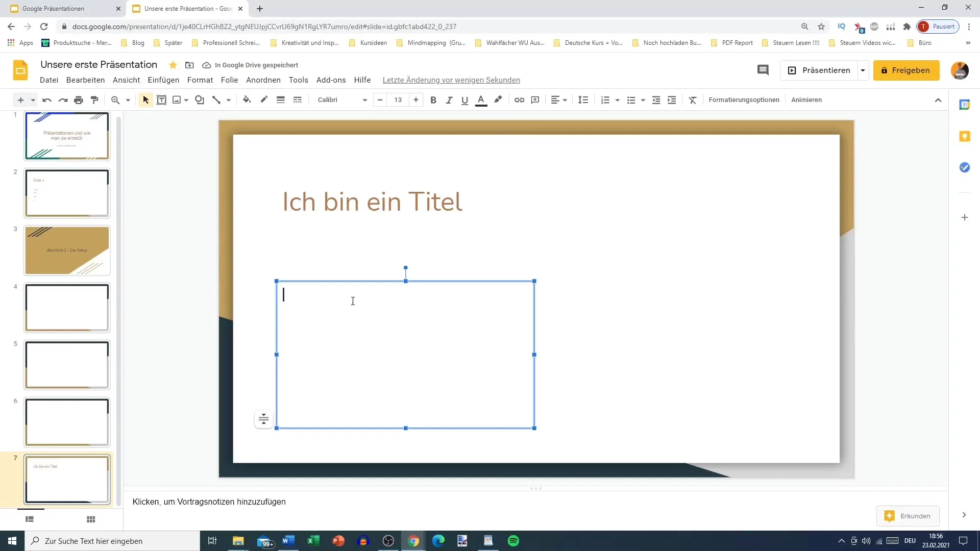Screen dimensions: 980x551
Task: Click the zoom magnifier tool
Action: pos(115,100)
